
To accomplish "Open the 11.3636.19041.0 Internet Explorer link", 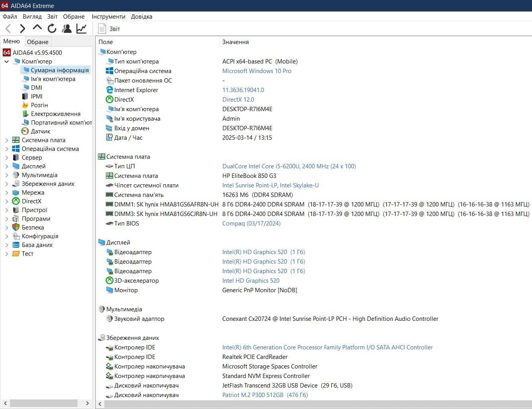I will click(243, 90).
